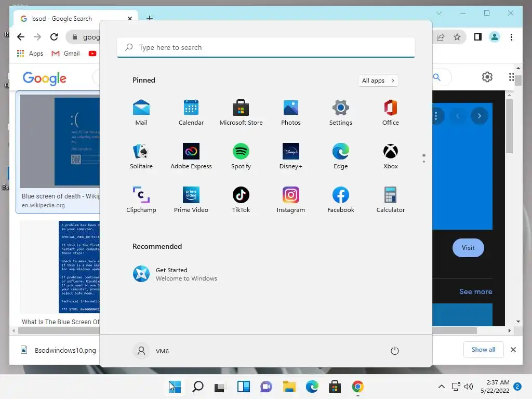This screenshot has width=532, height=399.
Task: Share this page from Chrome address bar
Action: click(441, 37)
